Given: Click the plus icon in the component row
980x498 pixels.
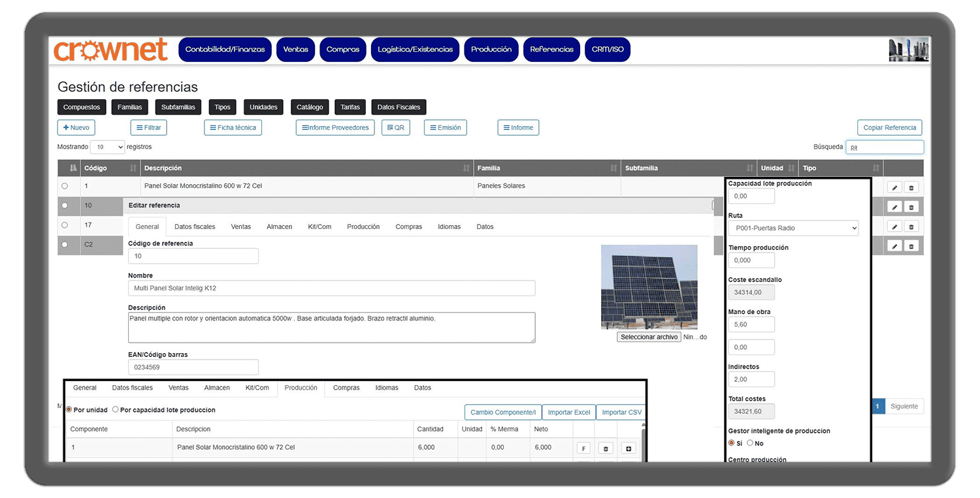Looking at the screenshot, I should [x=627, y=448].
